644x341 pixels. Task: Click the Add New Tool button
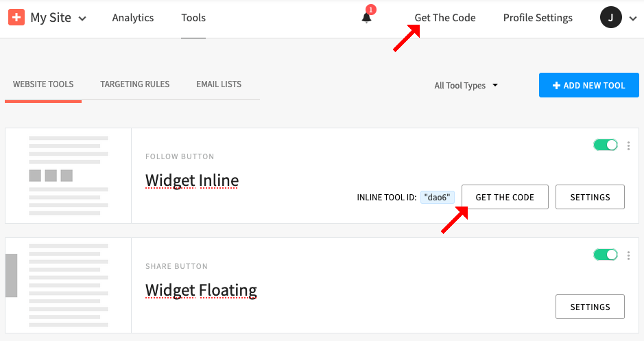click(589, 86)
